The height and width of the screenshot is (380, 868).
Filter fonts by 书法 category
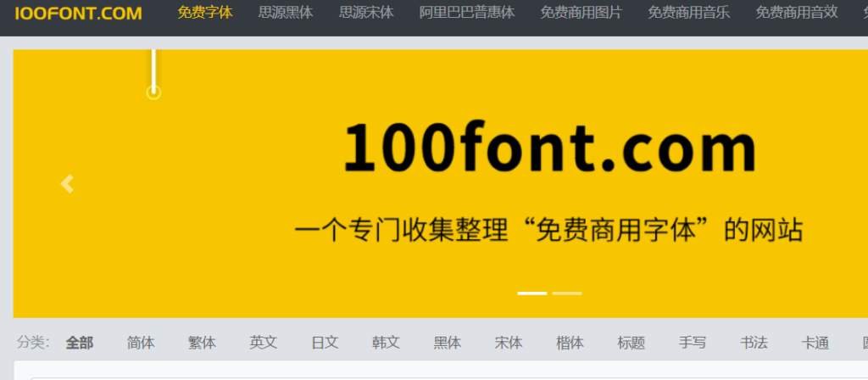point(754,343)
